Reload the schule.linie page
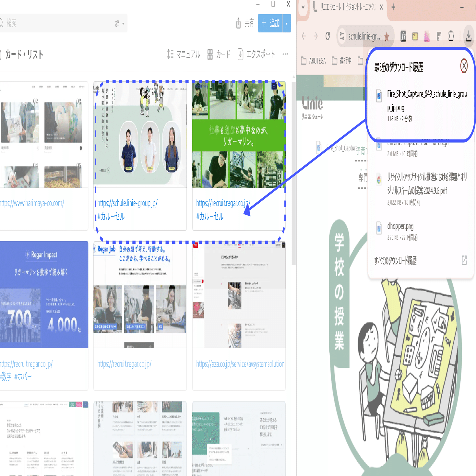Image resolution: width=476 pixels, height=476 pixels. point(327,36)
